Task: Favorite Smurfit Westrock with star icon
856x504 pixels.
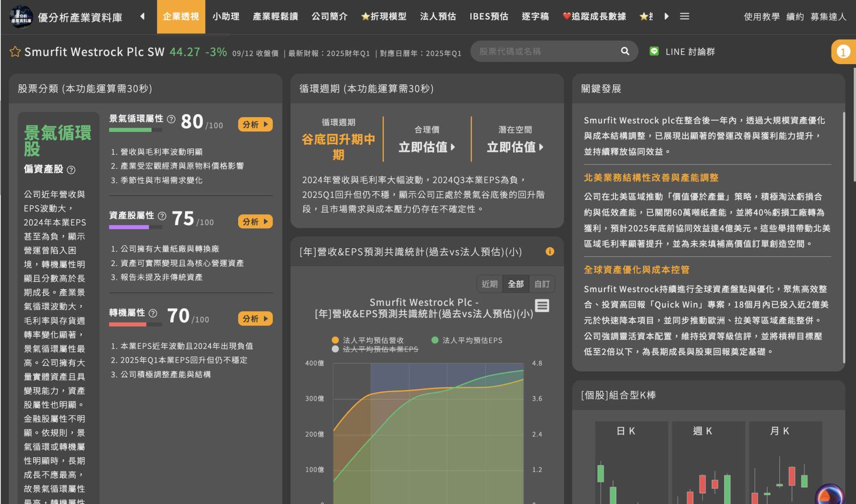Action: point(15,52)
